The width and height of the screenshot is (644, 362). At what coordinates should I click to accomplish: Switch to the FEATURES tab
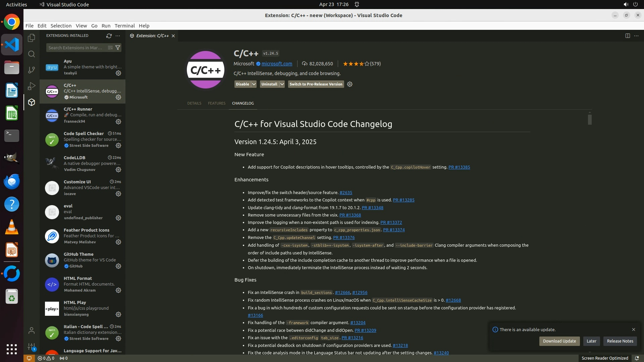tap(216, 103)
